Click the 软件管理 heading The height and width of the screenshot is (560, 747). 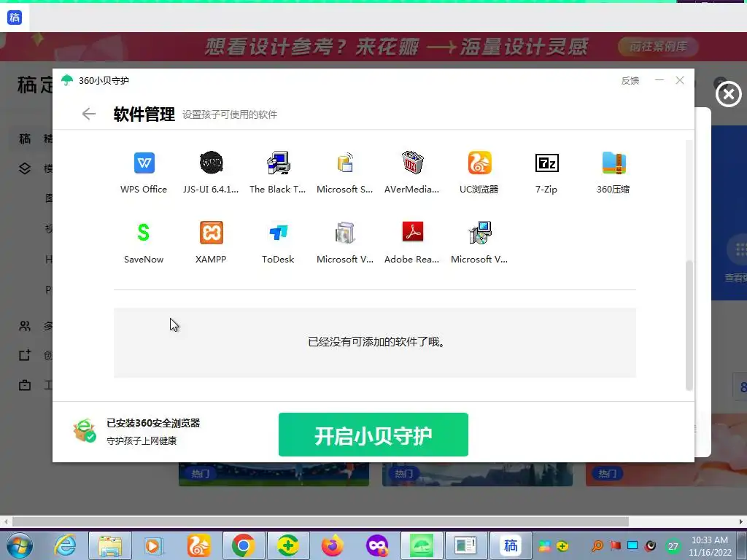coord(144,114)
